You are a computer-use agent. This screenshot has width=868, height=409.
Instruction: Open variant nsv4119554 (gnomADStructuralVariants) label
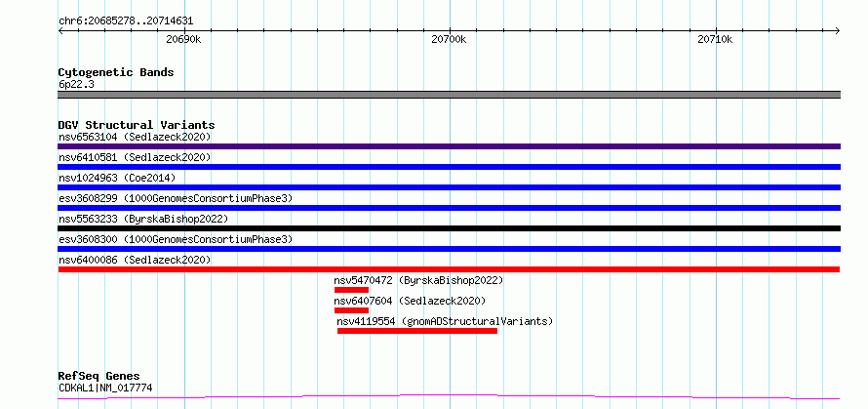pos(445,321)
